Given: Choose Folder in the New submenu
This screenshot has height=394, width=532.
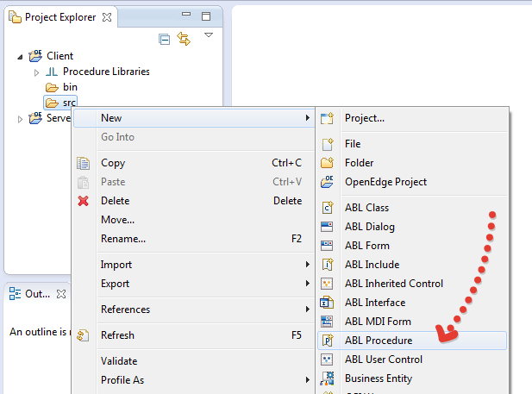Looking at the screenshot, I should tap(412, 163).
